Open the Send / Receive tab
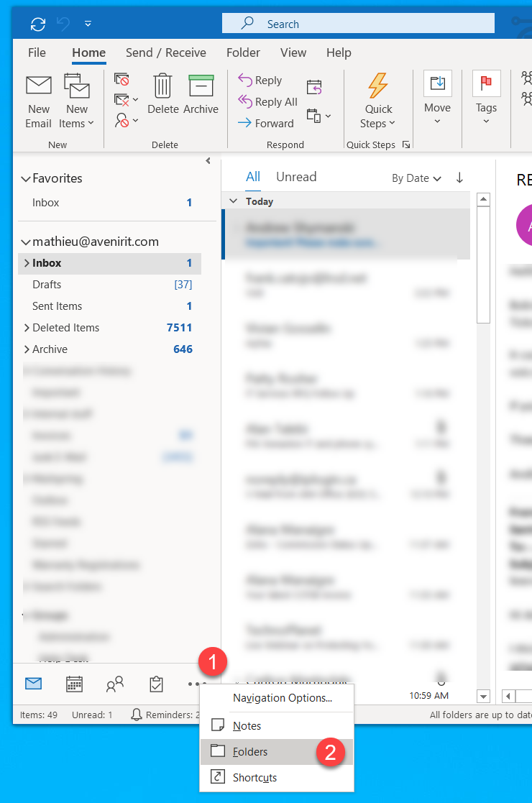 [166, 52]
